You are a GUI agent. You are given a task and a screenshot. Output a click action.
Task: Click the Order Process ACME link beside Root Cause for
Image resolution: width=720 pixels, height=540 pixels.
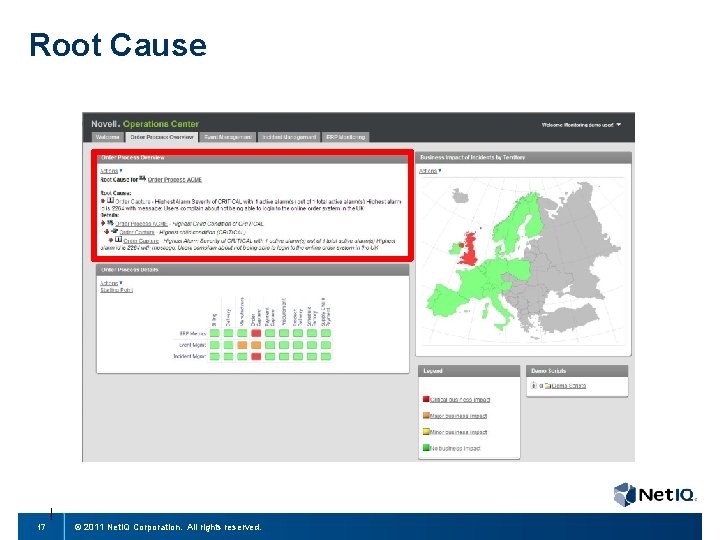174,180
